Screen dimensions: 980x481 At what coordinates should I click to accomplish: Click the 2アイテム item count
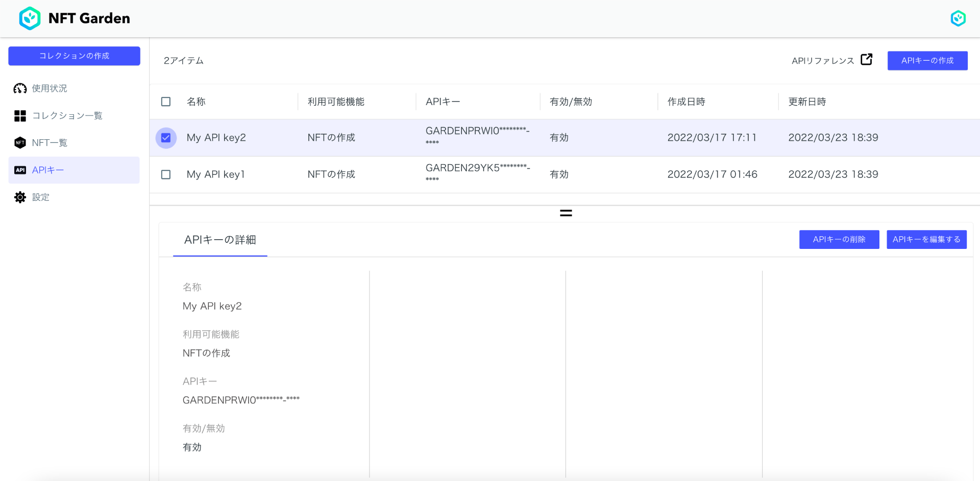pos(183,61)
